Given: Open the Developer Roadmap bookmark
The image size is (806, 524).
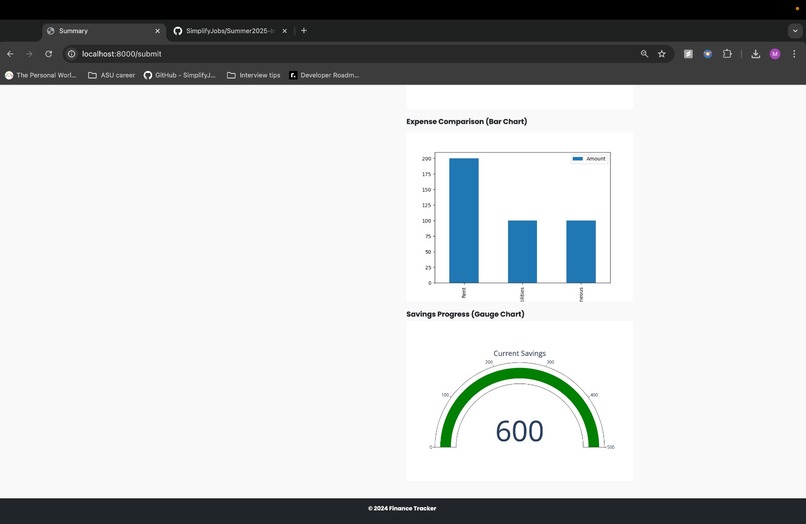Looking at the screenshot, I should click(x=324, y=75).
